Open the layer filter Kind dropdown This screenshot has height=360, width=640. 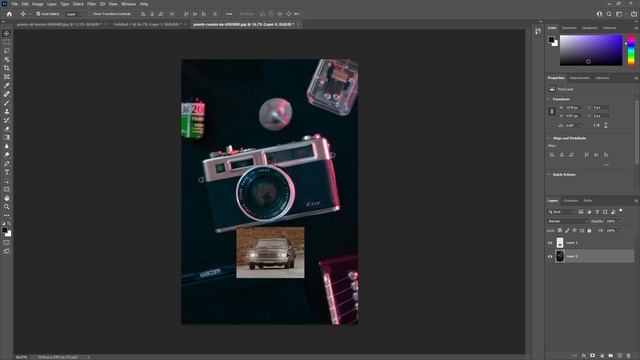coord(561,212)
